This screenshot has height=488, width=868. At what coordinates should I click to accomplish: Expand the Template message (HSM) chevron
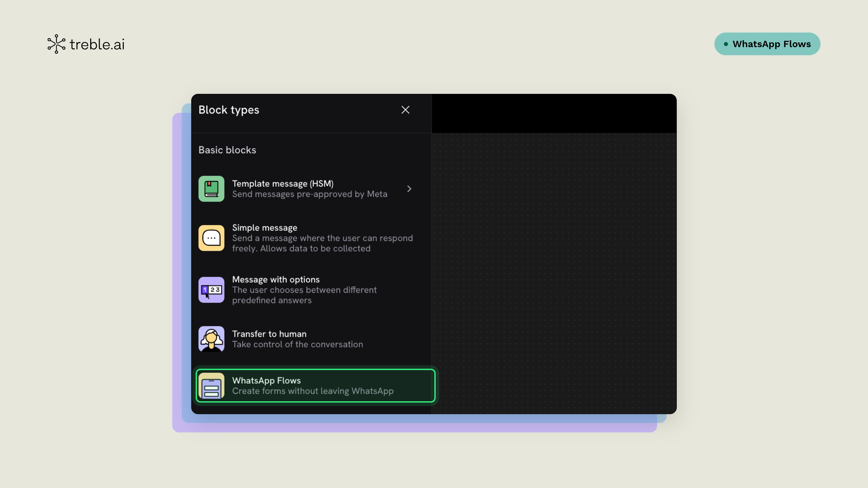point(409,189)
